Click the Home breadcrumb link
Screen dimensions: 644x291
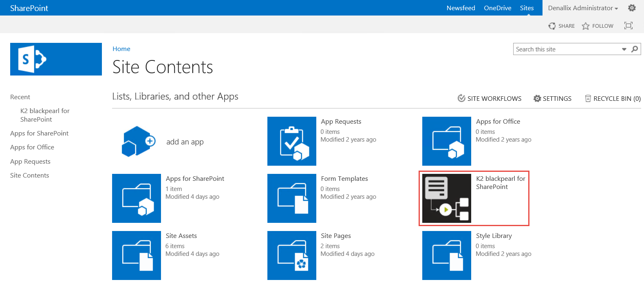pyautogui.click(x=121, y=49)
